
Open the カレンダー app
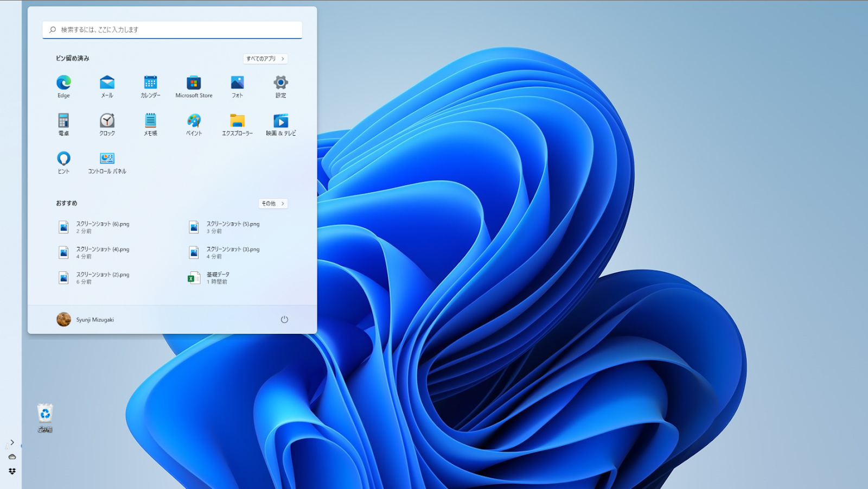tap(150, 86)
